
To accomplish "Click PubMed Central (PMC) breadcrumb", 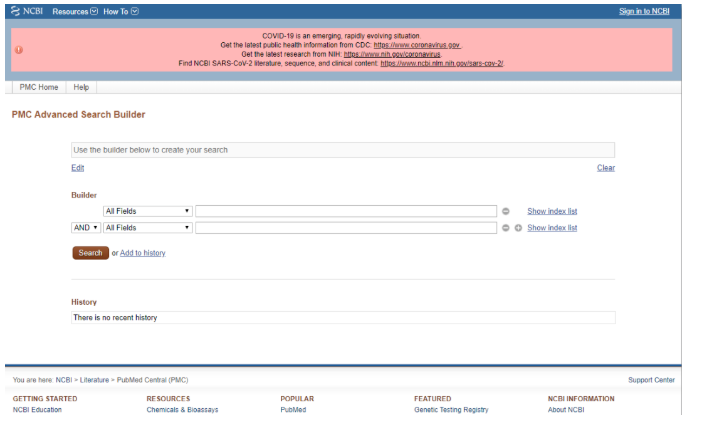I will (x=153, y=380).
